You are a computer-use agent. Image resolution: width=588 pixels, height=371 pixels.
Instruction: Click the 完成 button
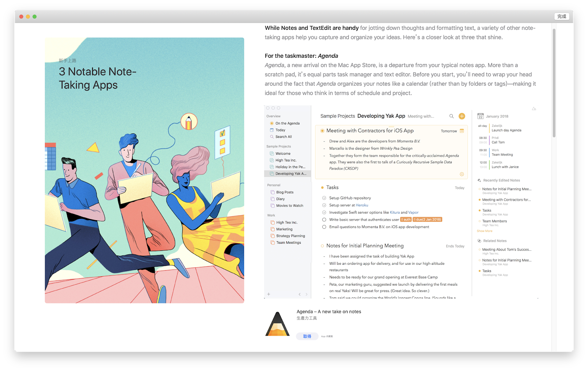click(x=562, y=17)
